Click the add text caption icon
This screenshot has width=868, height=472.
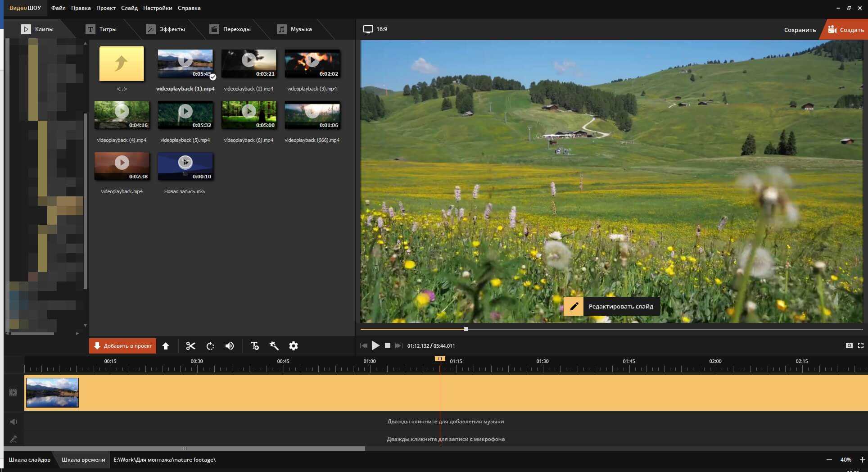pos(255,346)
